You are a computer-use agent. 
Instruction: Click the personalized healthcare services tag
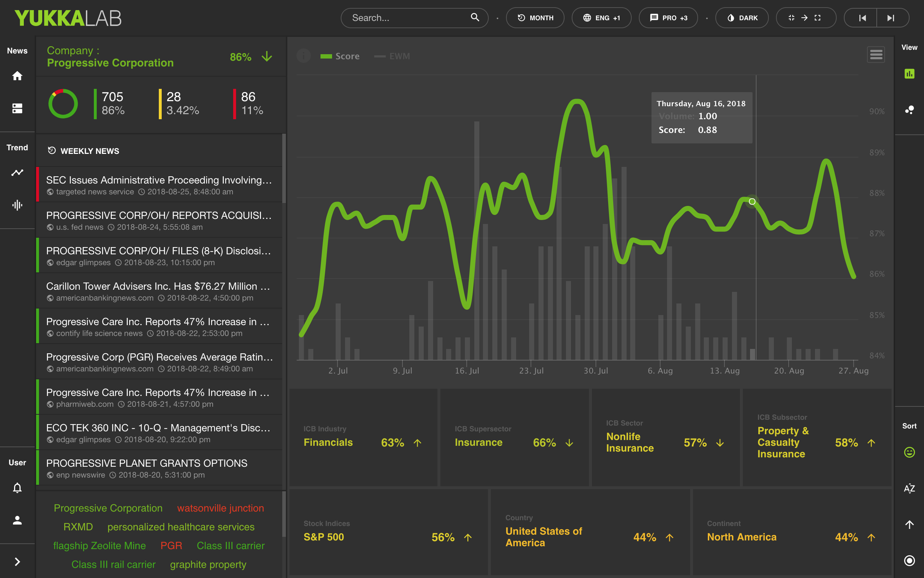180,527
